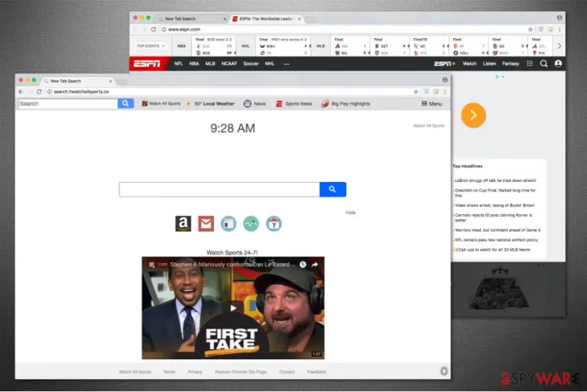Reload the front window page
This screenshot has width=587, height=392.
[x=39, y=92]
